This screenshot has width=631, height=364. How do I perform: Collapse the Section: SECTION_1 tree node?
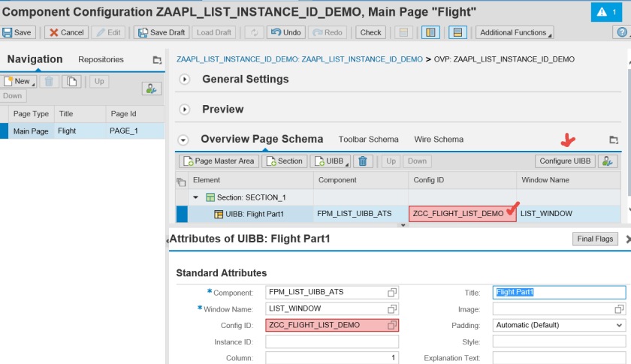[x=197, y=197]
